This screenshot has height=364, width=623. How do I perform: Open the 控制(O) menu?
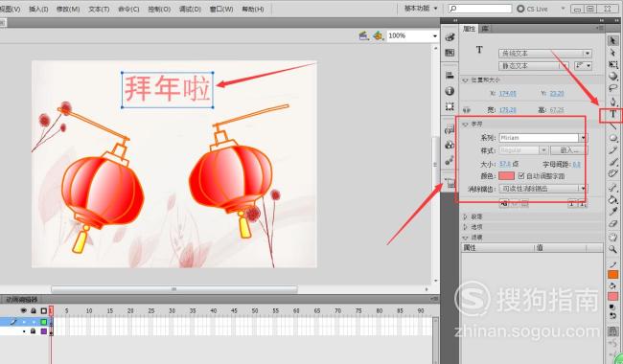159,9
